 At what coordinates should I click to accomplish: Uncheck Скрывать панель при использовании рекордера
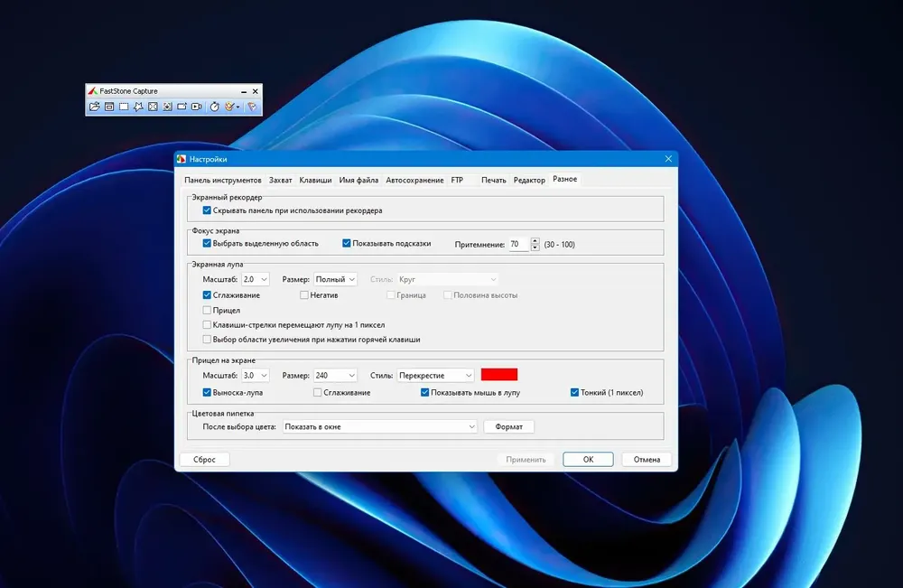pyautogui.click(x=207, y=210)
